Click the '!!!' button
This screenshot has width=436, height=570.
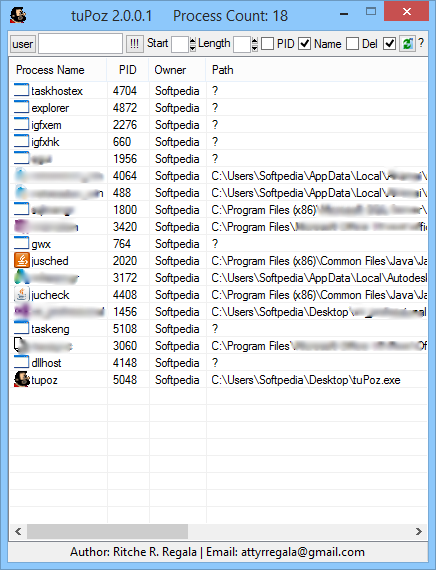[x=135, y=44]
